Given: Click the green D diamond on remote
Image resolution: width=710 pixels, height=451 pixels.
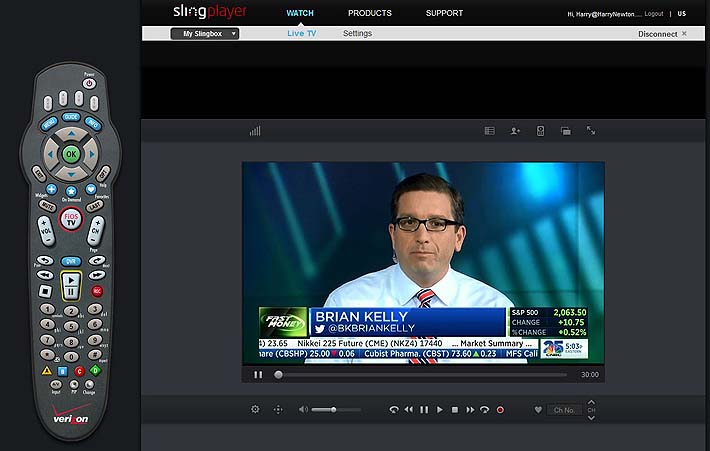Looking at the screenshot, I should 95,370.
